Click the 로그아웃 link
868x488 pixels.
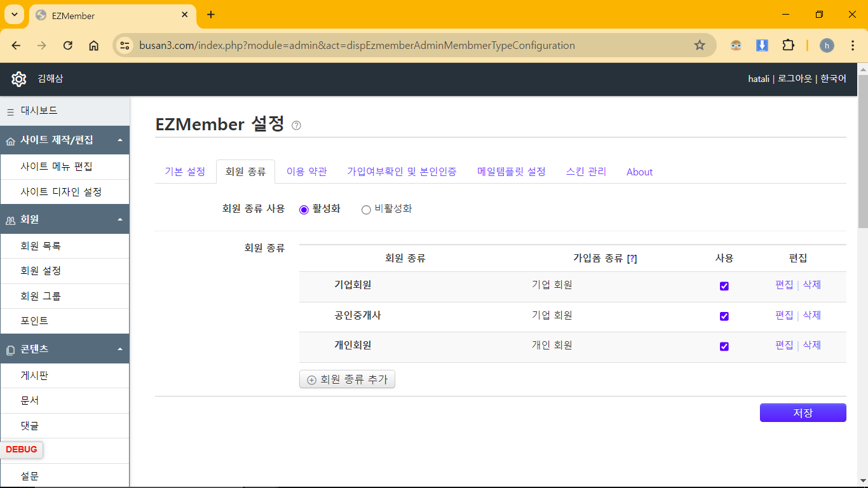tap(795, 79)
